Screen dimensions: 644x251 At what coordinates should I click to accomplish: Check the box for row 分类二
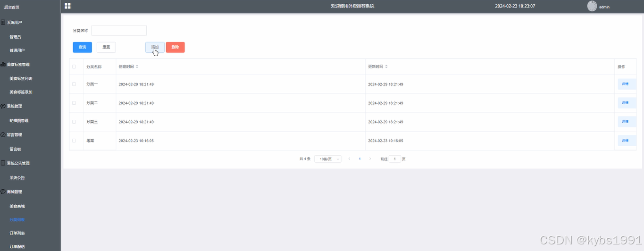point(74,103)
